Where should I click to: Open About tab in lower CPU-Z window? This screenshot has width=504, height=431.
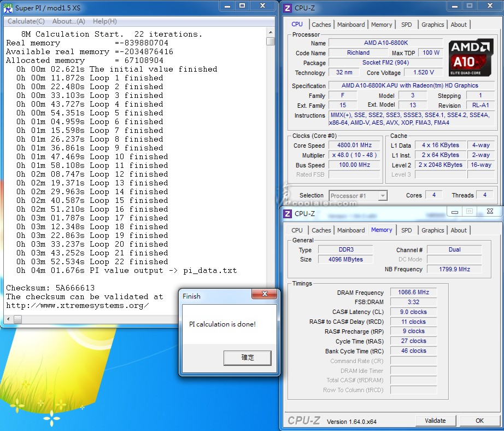[459, 230]
